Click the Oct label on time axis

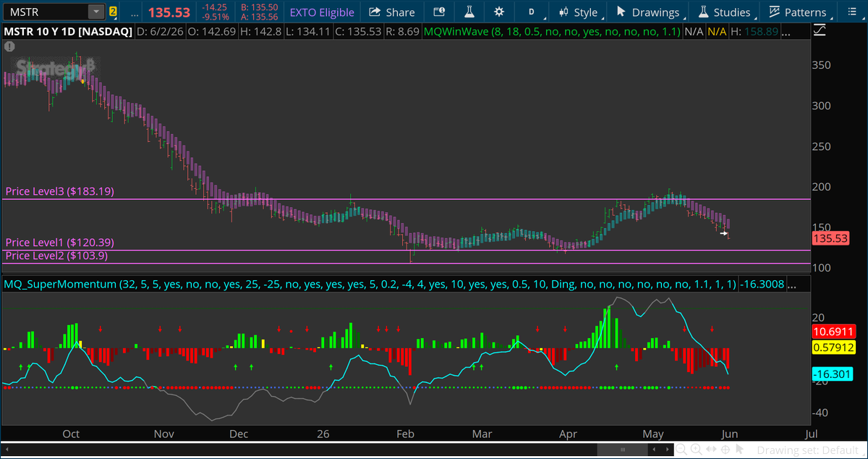coord(71,434)
